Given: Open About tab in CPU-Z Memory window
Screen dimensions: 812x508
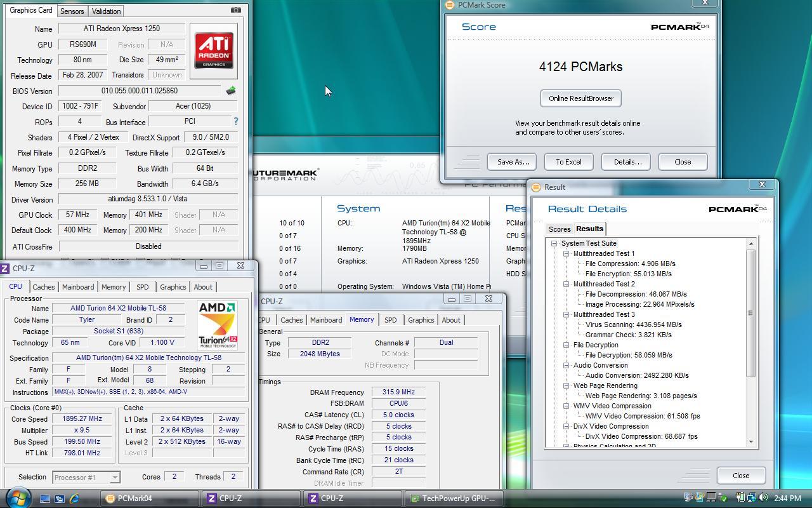Looking at the screenshot, I should pyautogui.click(x=451, y=320).
